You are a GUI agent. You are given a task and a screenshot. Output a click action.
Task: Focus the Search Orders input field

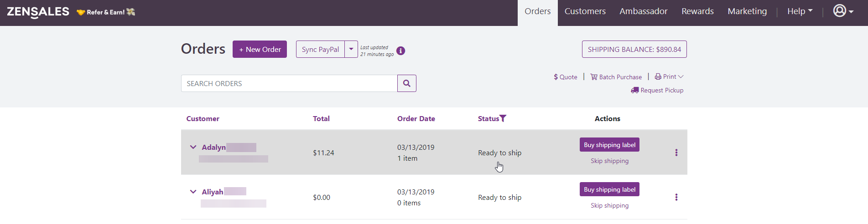(x=289, y=83)
